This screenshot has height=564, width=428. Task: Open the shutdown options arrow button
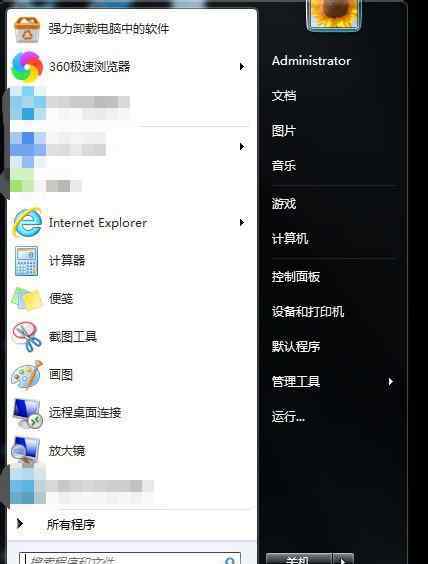click(343, 559)
